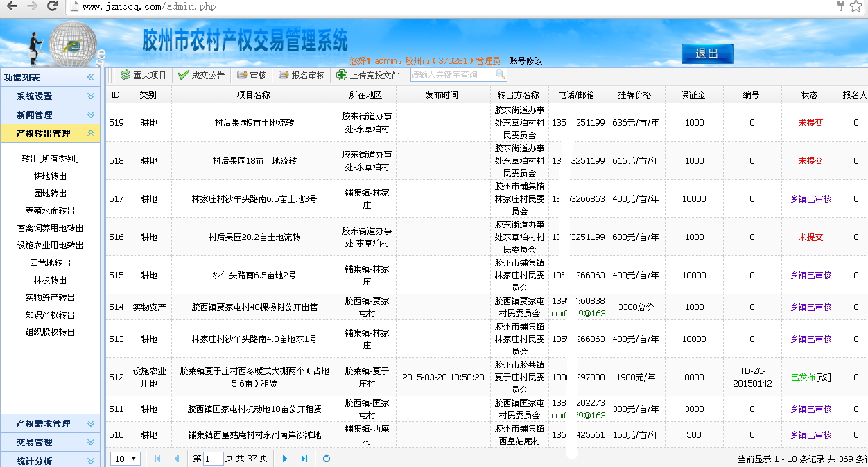Open 四荒地转出 in the sidebar
Screen dimensions: 868x467
pos(51,263)
